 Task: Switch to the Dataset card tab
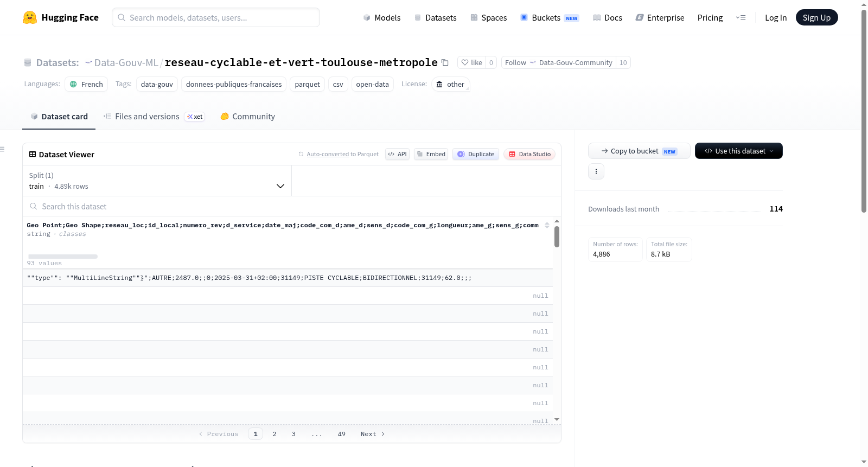pyautogui.click(x=59, y=117)
